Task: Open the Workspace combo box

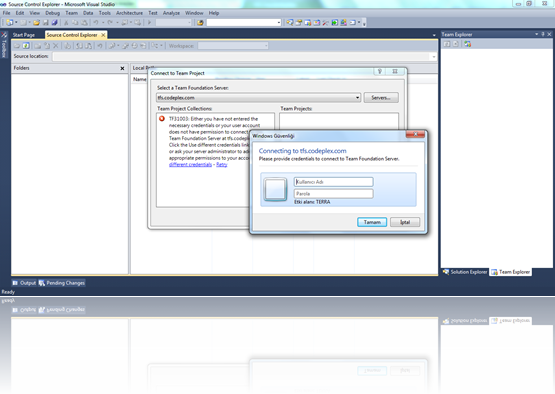Action: tap(233, 46)
